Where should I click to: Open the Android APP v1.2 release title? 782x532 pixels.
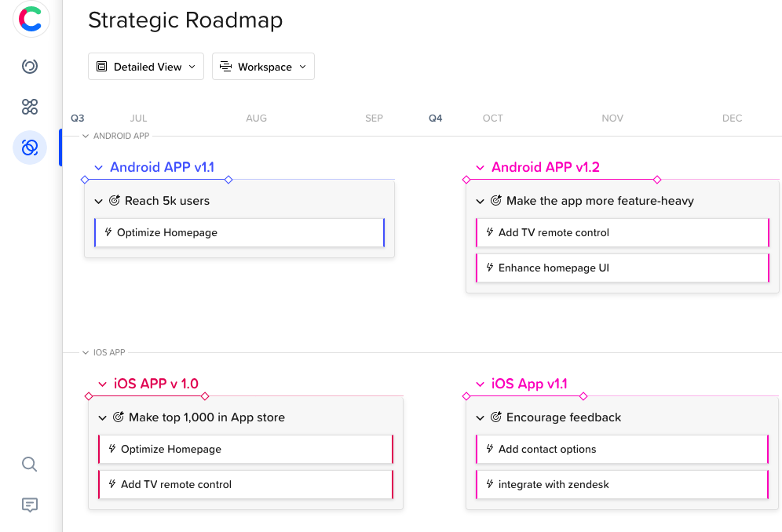pos(546,167)
